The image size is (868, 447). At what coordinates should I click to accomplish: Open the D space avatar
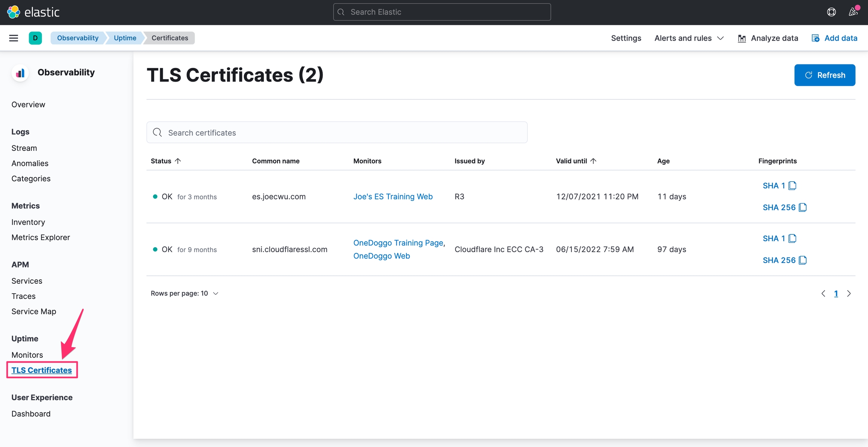pyautogui.click(x=35, y=38)
